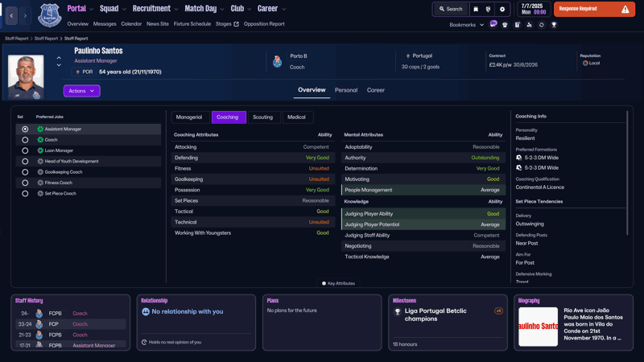Screen dimensions: 644x362
Task: Open settings gear in top bar
Action: tap(502, 9)
